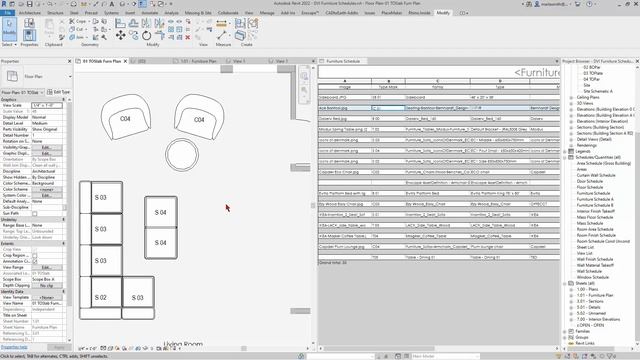Open the Architecture ribbon tab
This screenshot has height=360, width=640.
coord(30,13)
